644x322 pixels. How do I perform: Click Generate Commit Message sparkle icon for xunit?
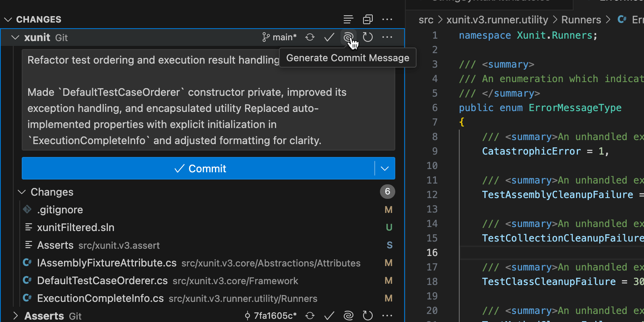[348, 37]
